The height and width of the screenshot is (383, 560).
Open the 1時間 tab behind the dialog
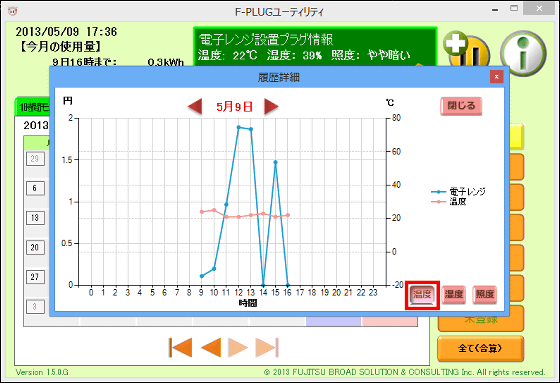click(x=32, y=107)
